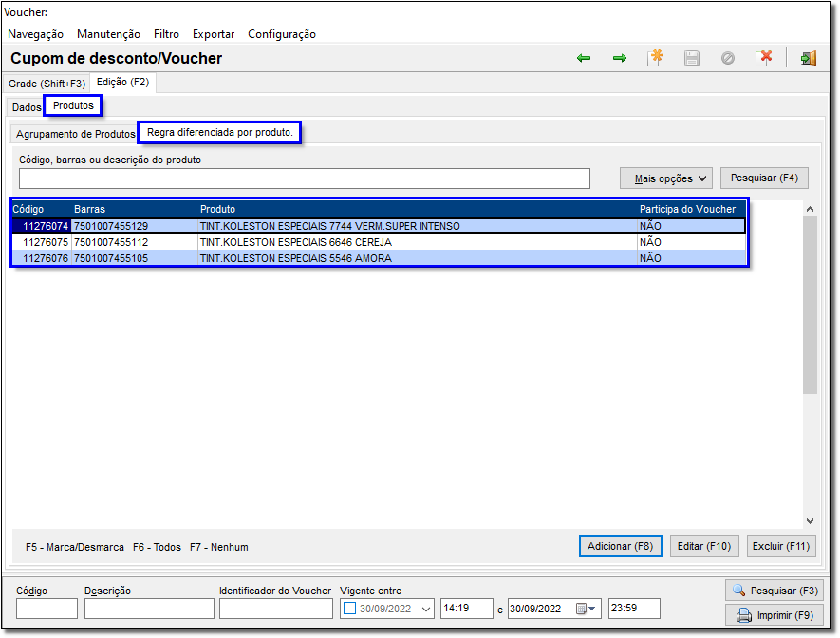
Task: Click the scrollbar down arrow of product list
Action: pos(810,520)
